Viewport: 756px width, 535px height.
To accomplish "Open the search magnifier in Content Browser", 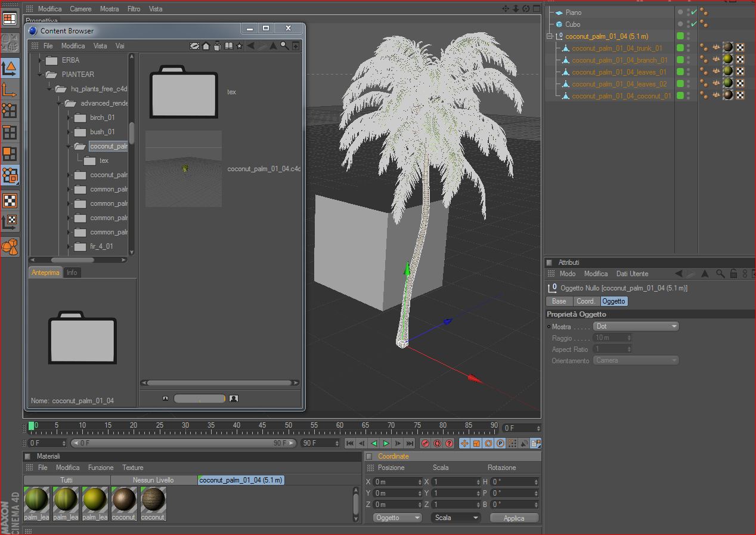I will [284, 46].
